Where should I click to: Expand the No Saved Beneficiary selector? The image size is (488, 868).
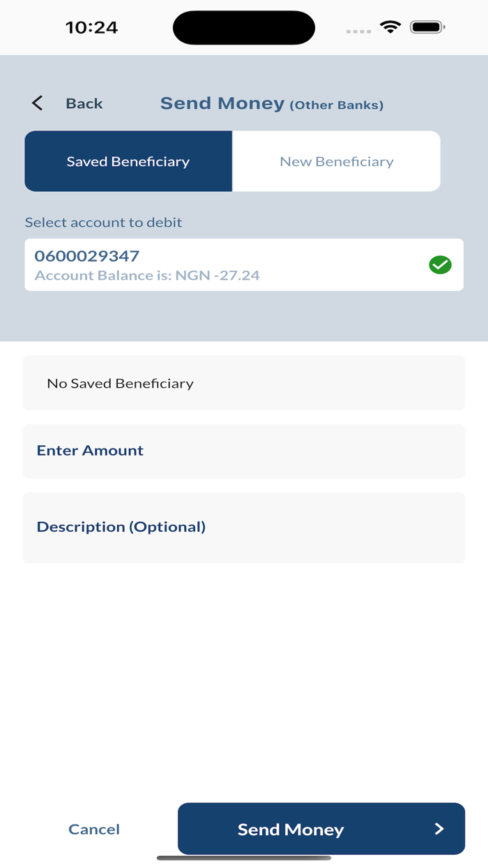(244, 383)
